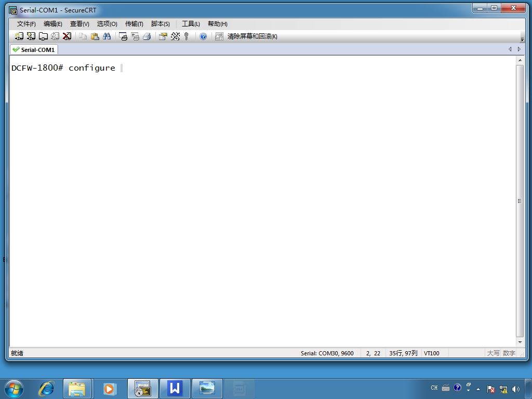This screenshot has width=532, height=399.
Task: Click the blue Help question mark icon
Action: [x=203, y=36]
